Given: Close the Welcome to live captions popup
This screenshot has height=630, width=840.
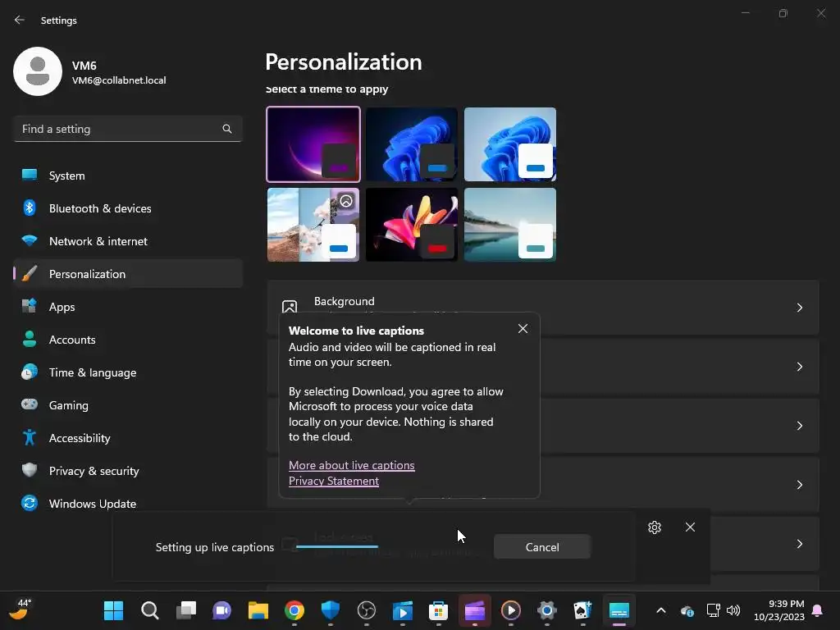Looking at the screenshot, I should [523, 328].
